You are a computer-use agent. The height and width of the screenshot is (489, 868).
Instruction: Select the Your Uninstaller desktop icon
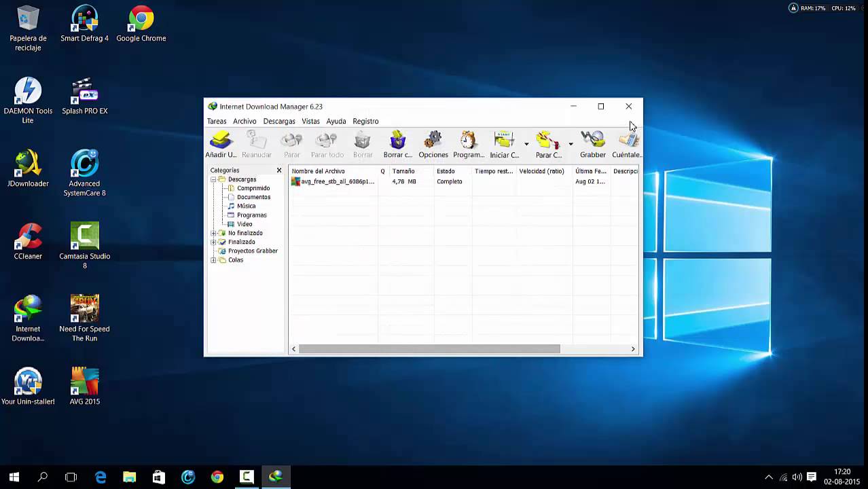point(28,386)
